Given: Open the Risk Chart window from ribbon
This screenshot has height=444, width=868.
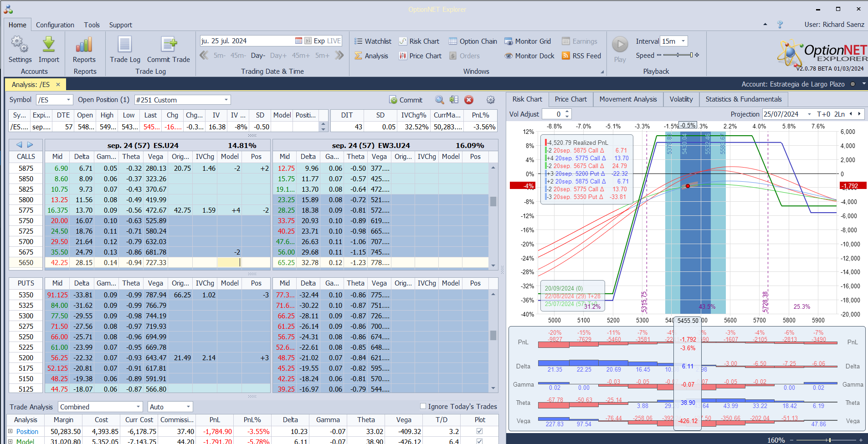Looking at the screenshot, I should [x=419, y=41].
